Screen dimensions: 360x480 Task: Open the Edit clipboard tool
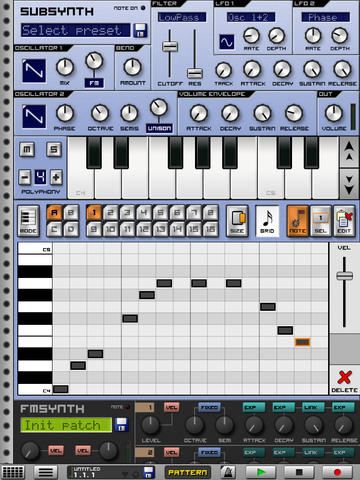click(344, 221)
